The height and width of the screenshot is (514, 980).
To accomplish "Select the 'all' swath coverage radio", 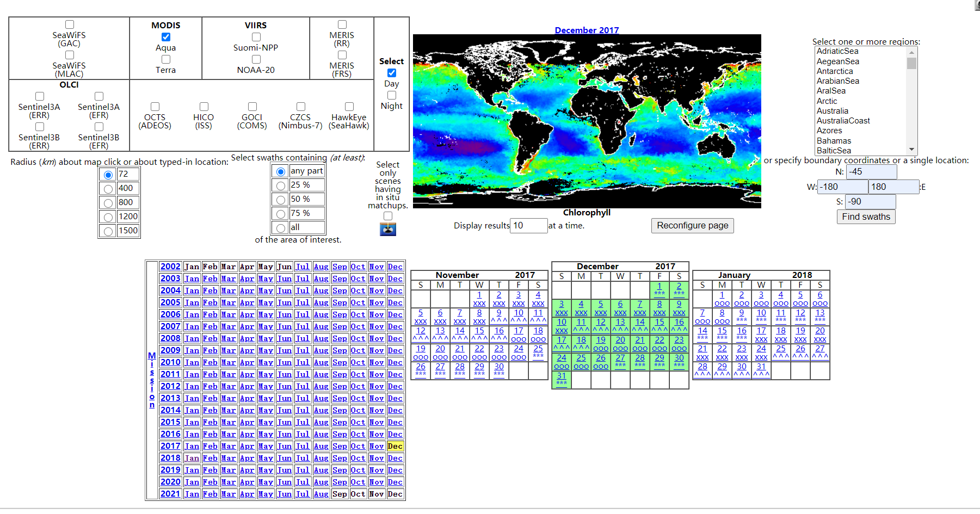I will coord(281,228).
